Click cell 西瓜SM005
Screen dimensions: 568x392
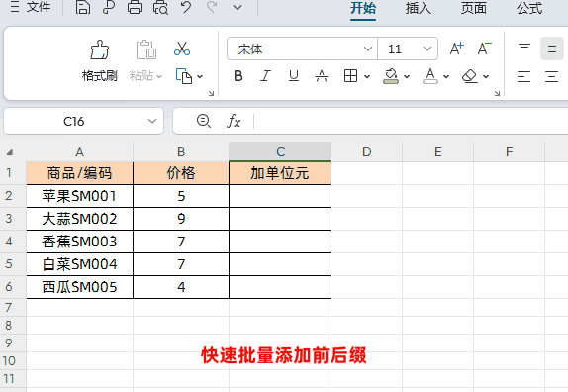tap(80, 287)
